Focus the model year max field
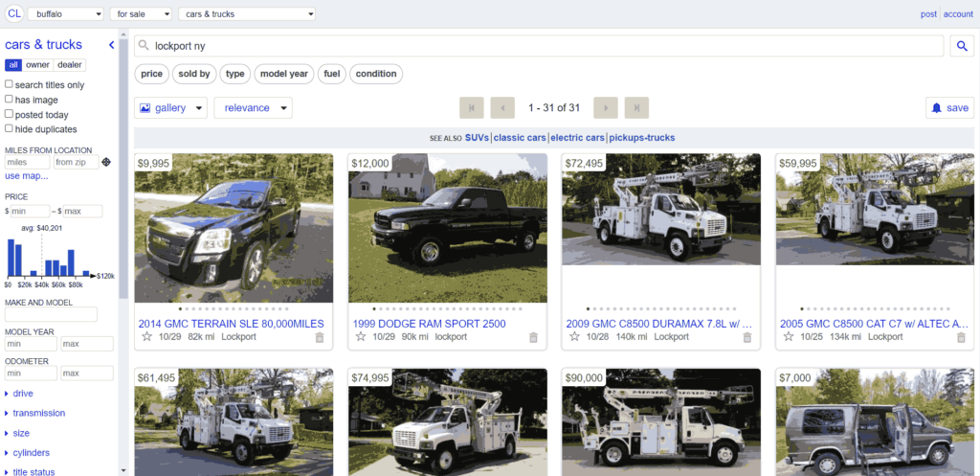980x476 pixels. coord(87,344)
